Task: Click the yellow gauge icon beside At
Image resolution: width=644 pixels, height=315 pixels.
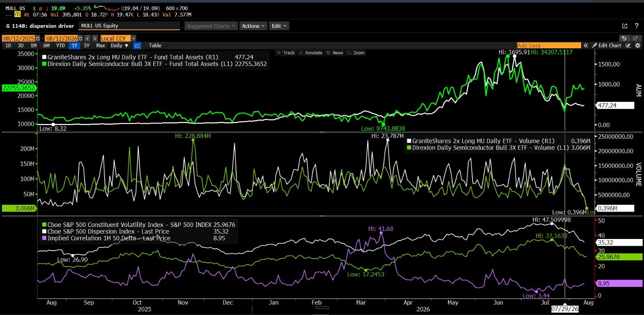Action: coord(17,14)
